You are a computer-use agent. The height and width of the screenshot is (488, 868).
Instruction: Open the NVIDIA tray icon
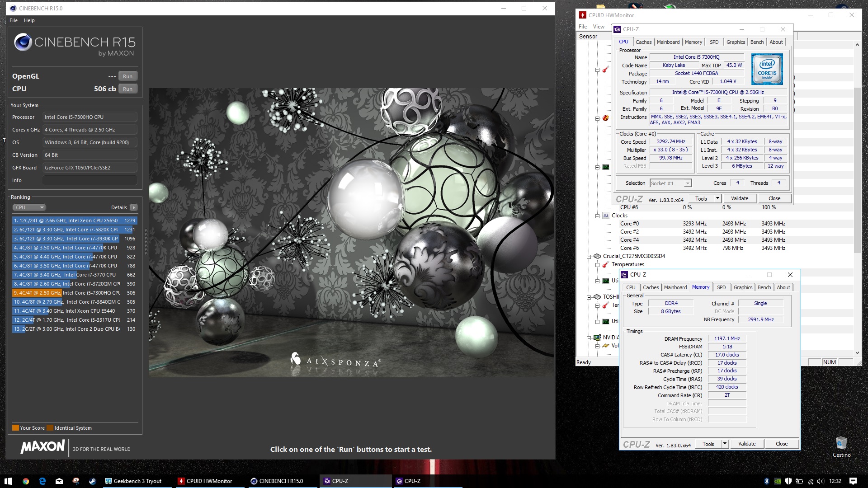778,481
